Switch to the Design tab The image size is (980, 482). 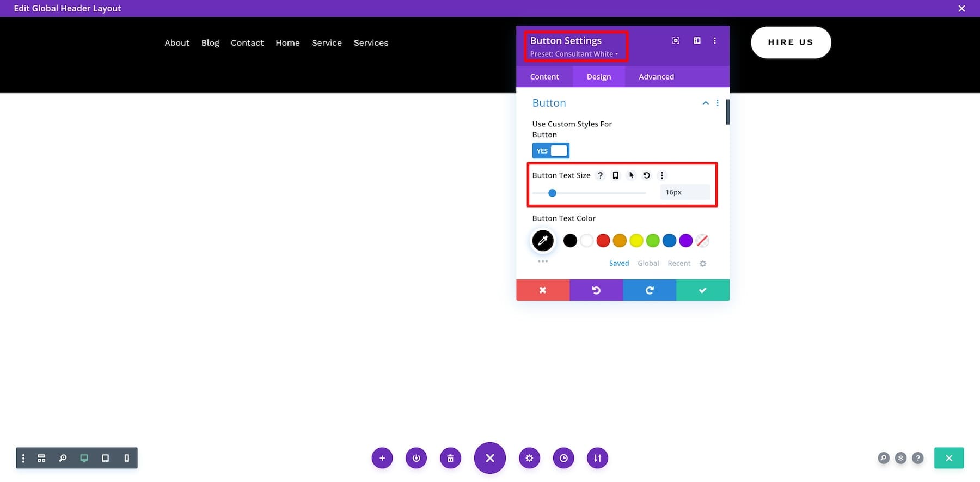[x=599, y=77]
